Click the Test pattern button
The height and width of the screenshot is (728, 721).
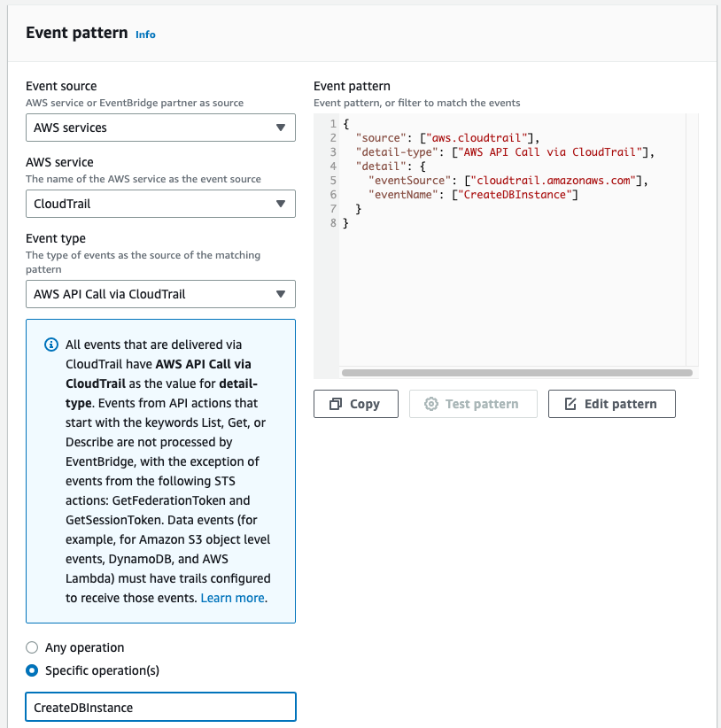pyautogui.click(x=473, y=404)
